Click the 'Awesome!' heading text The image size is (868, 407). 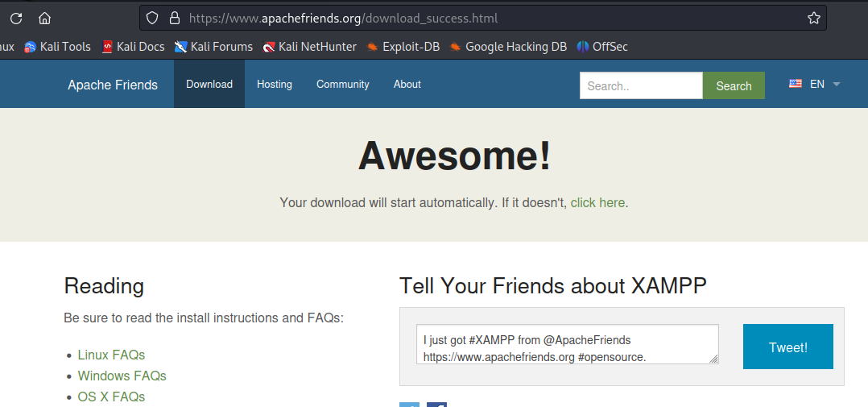(454, 156)
